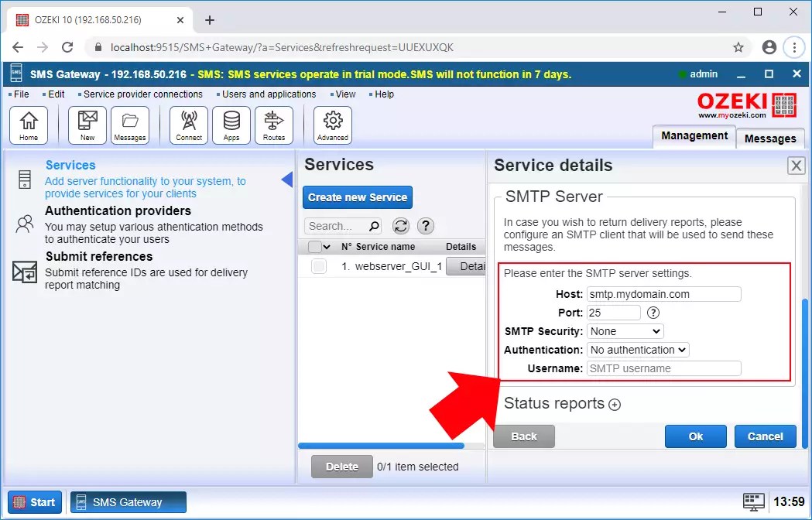812x520 pixels.
Task: Click the select-all checkbox in services header
Action: [318, 246]
